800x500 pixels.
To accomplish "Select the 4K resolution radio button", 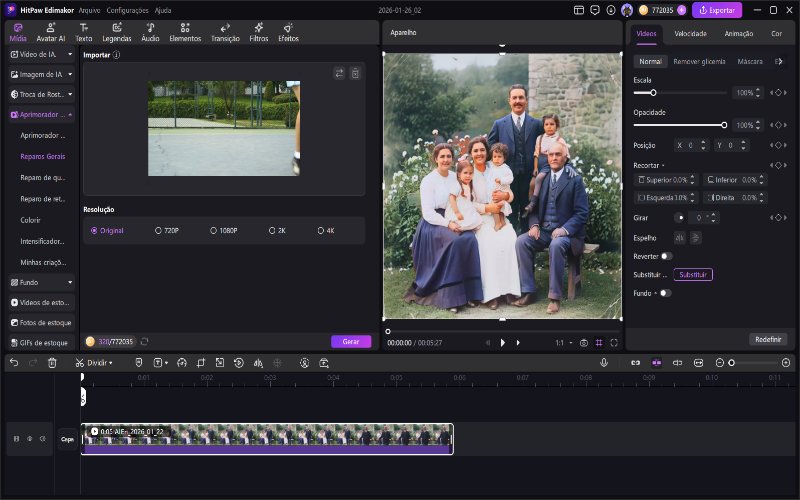I will coord(320,230).
